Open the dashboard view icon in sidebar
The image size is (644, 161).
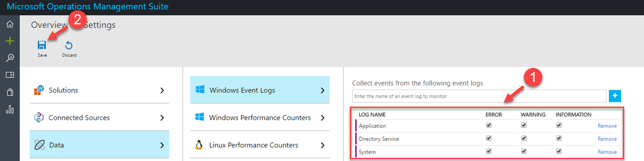pos(10,75)
